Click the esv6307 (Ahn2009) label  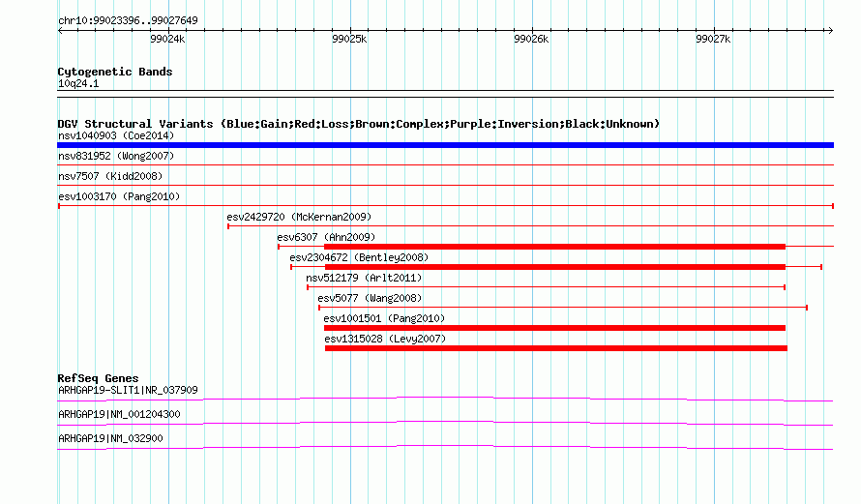326,237
